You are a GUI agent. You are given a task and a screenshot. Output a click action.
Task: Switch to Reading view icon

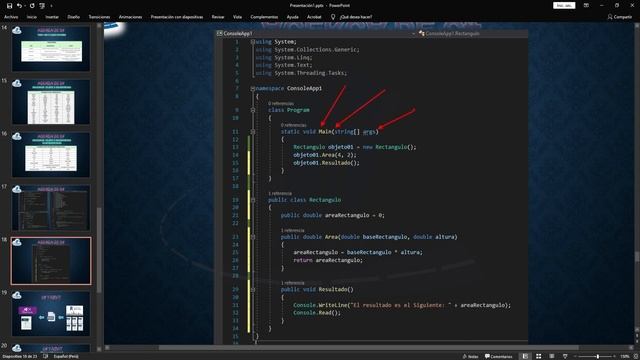click(551, 356)
